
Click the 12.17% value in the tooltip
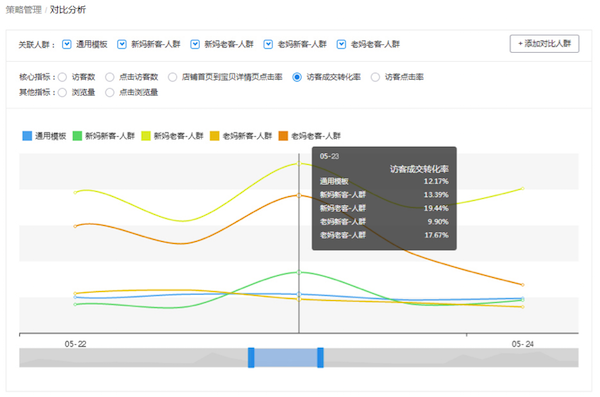(436, 181)
